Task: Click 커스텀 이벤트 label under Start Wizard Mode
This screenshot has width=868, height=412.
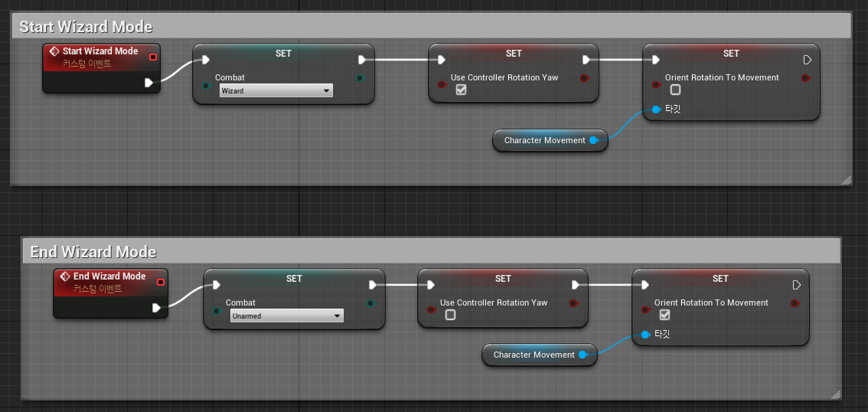Action: (x=87, y=64)
